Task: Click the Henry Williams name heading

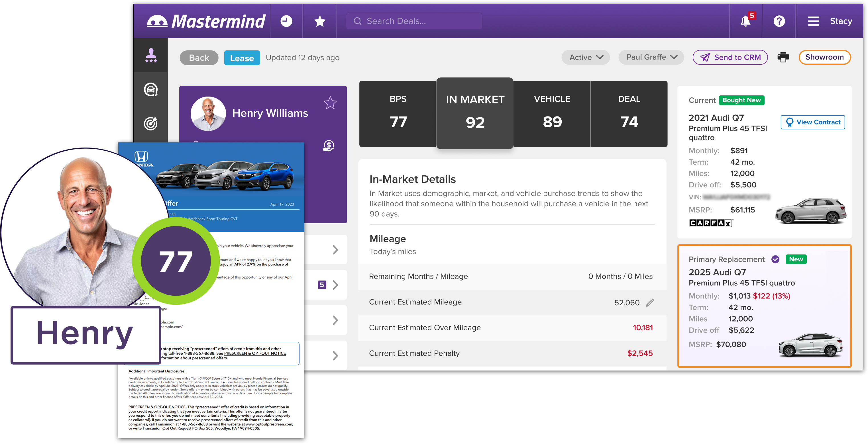Action: click(270, 113)
